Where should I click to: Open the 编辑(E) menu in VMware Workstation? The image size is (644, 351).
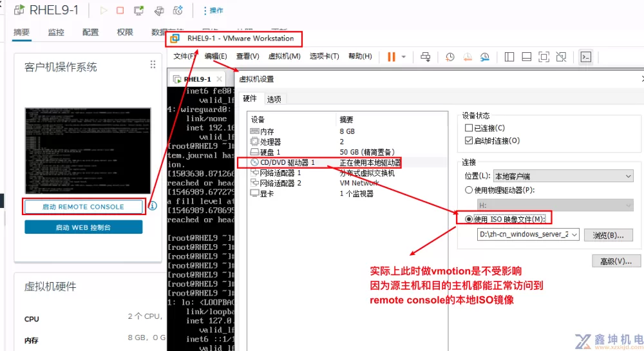[216, 56]
